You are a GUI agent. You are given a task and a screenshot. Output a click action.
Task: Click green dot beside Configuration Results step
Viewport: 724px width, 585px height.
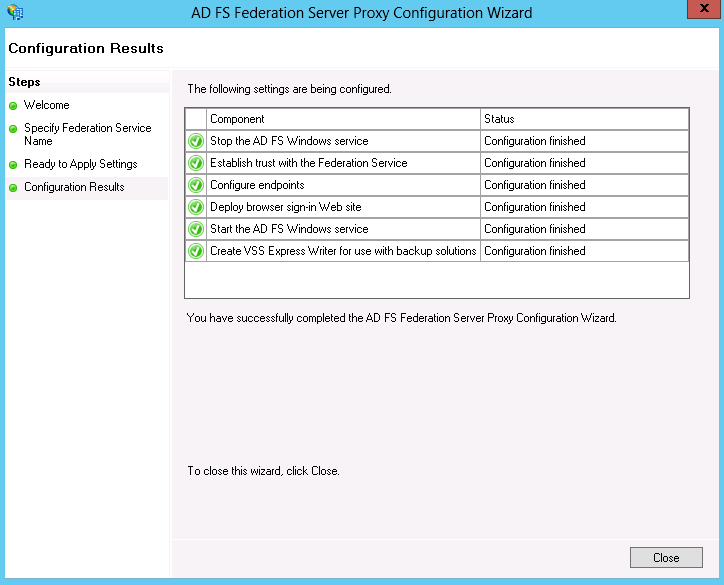pos(13,188)
